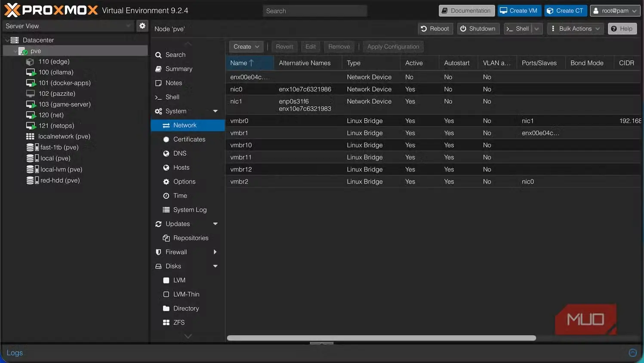Click the Create CT button

[x=566, y=11]
